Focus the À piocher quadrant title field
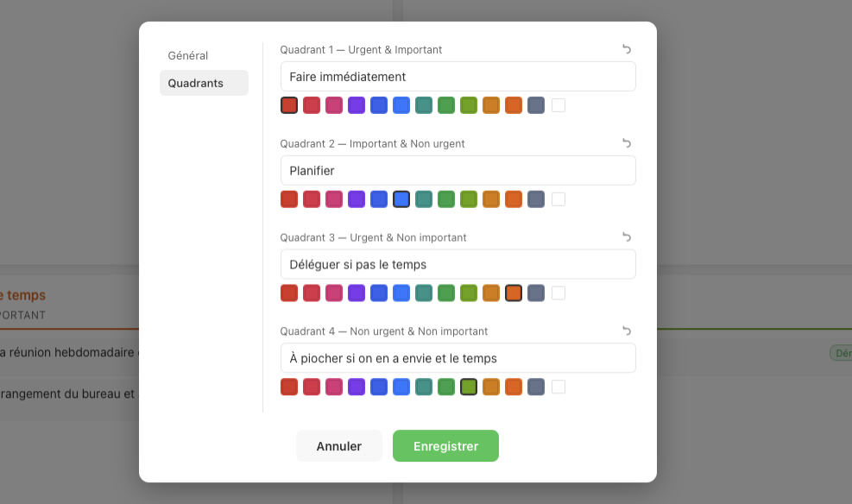 (458, 357)
